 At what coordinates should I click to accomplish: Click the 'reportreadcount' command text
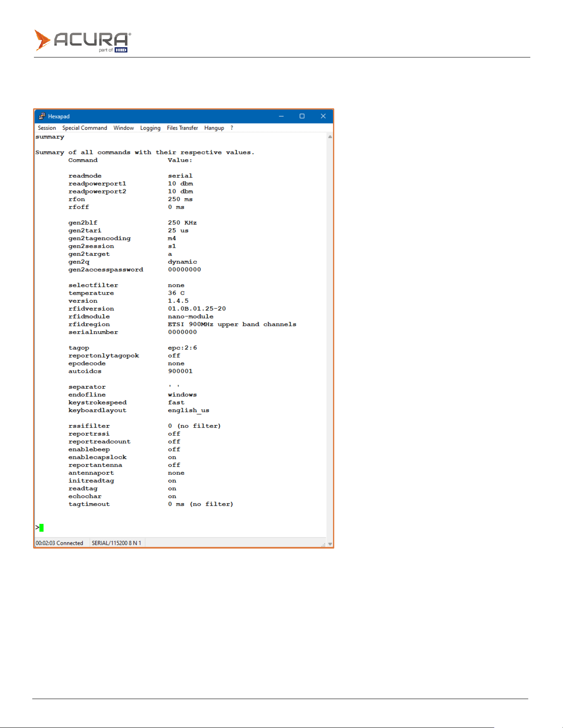tap(99, 442)
